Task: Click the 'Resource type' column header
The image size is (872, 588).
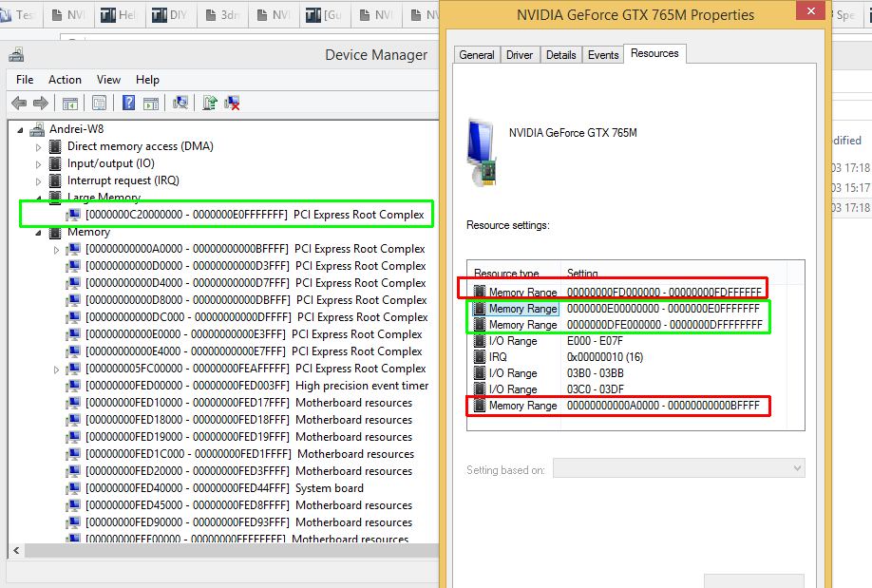Action: (515, 273)
